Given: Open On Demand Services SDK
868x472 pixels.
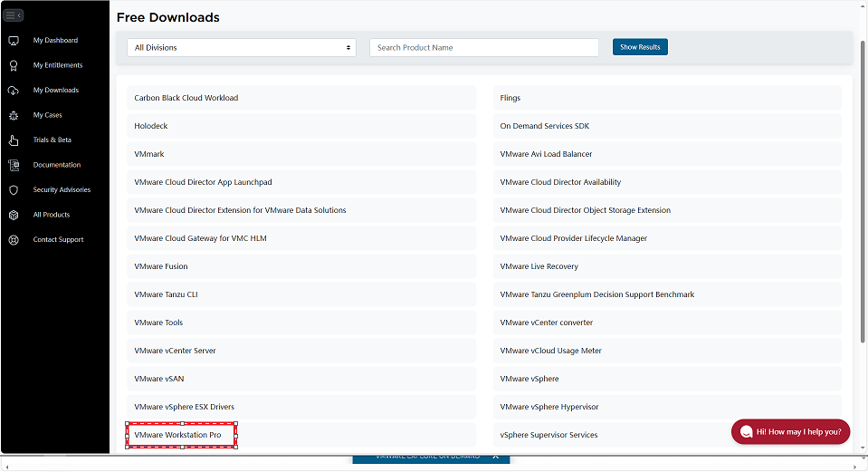Looking at the screenshot, I should pyautogui.click(x=667, y=126).
